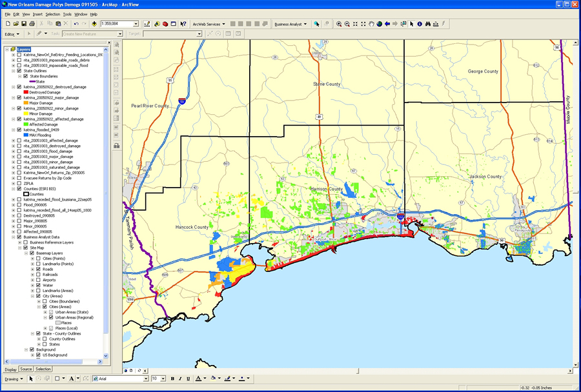Click the red Destroyed Damage swatch
The image size is (581, 392).
(26, 92)
